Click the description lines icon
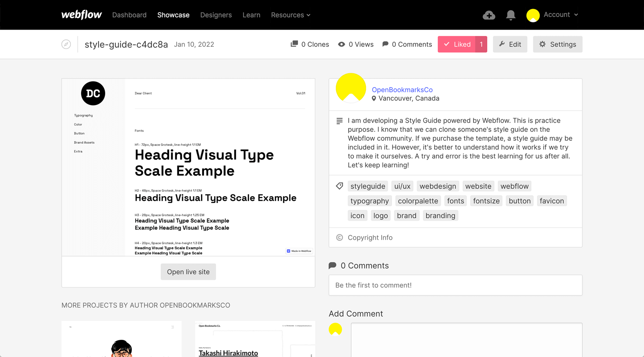This screenshot has height=357, width=644. [339, 121]
